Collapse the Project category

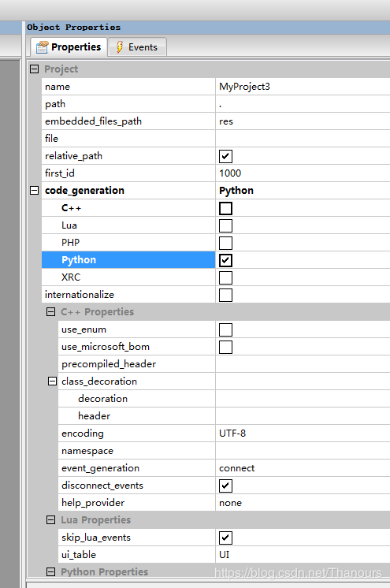coord(34,69)
